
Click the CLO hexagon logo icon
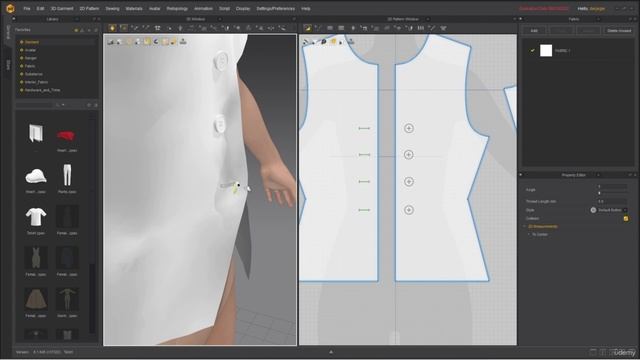click(10, 8)
